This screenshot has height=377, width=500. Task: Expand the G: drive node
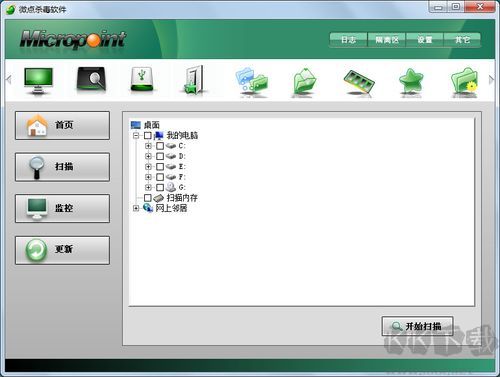click(x=148, y=187)
